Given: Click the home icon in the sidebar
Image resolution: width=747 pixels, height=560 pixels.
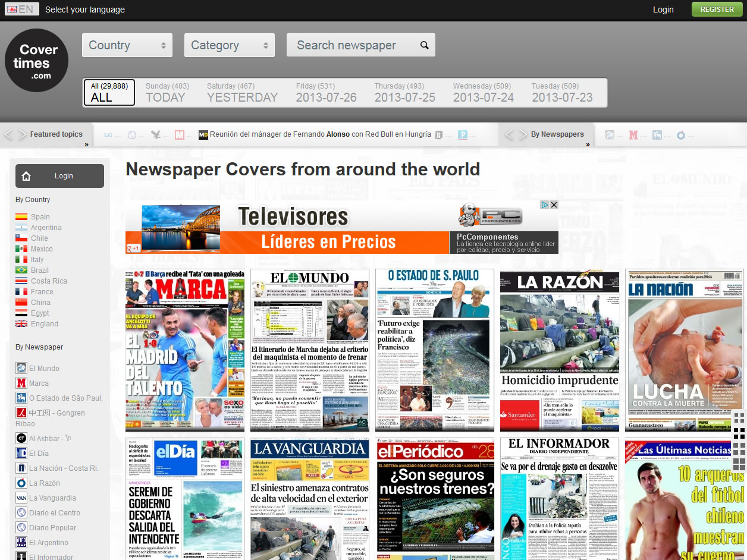Looking at the screenshot, I should [26, 176].
